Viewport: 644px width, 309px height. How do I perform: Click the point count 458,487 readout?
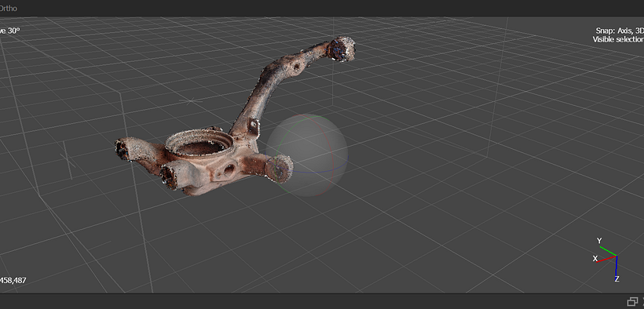(13, 281)
